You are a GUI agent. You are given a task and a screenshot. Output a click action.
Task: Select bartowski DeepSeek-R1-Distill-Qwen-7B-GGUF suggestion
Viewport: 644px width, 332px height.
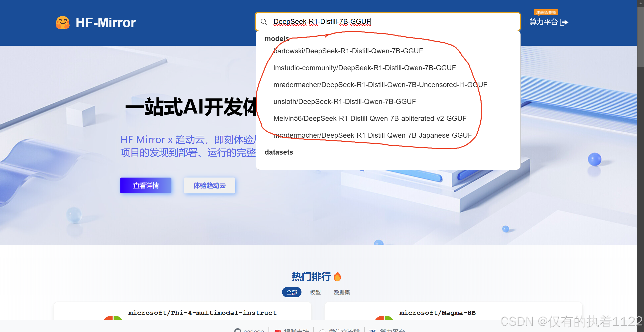[x=348, y=51]
